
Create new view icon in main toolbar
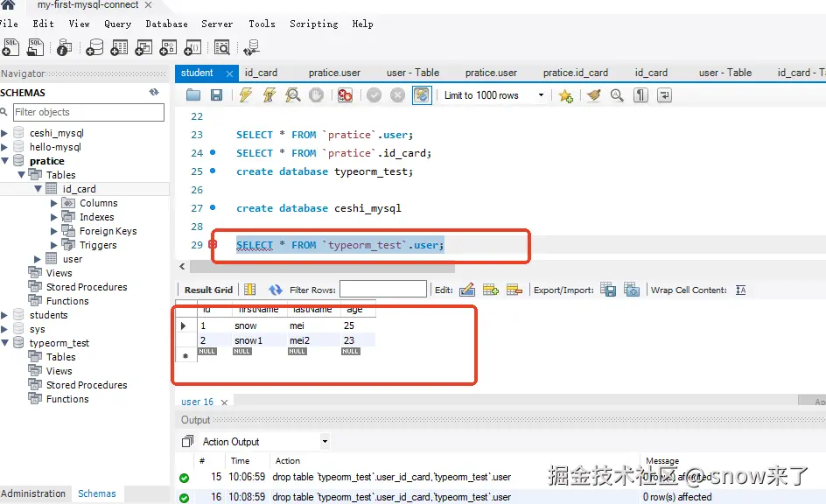tap(143, 47)
